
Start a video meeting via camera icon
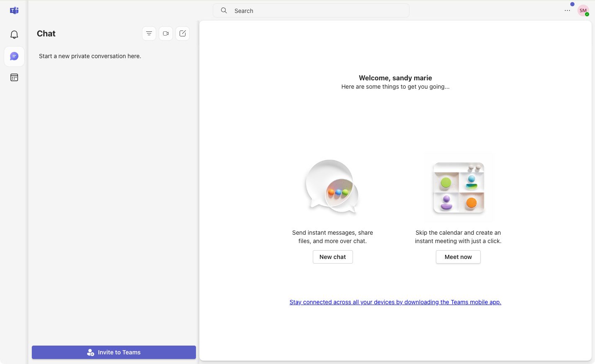pyautogui.click(x=166, y=33)
